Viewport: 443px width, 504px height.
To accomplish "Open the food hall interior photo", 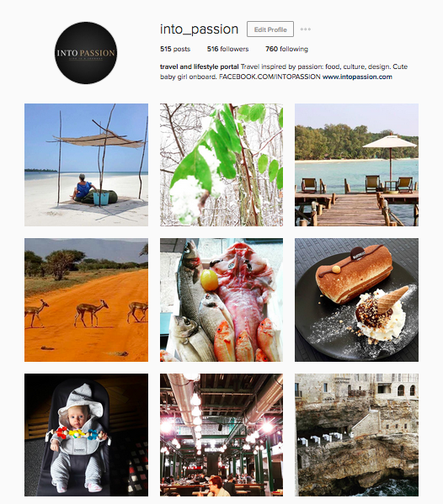I will [x=221, y=435].
